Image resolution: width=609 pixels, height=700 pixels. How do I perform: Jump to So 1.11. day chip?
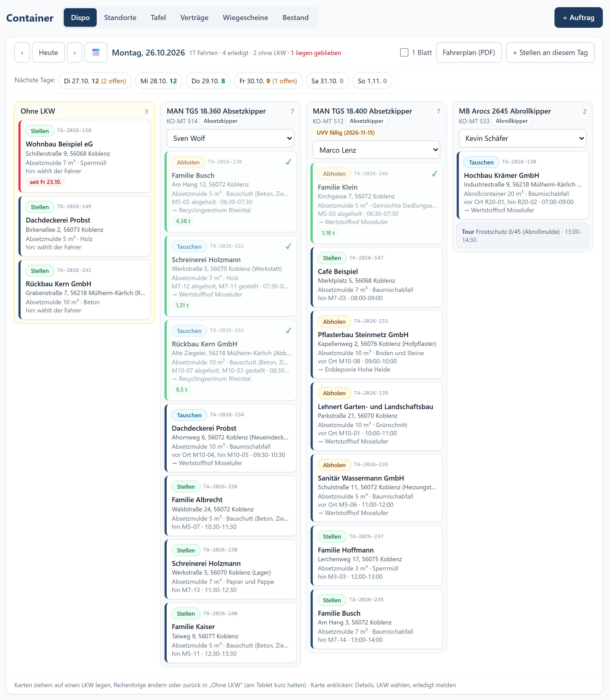click(x=372, y=81)
